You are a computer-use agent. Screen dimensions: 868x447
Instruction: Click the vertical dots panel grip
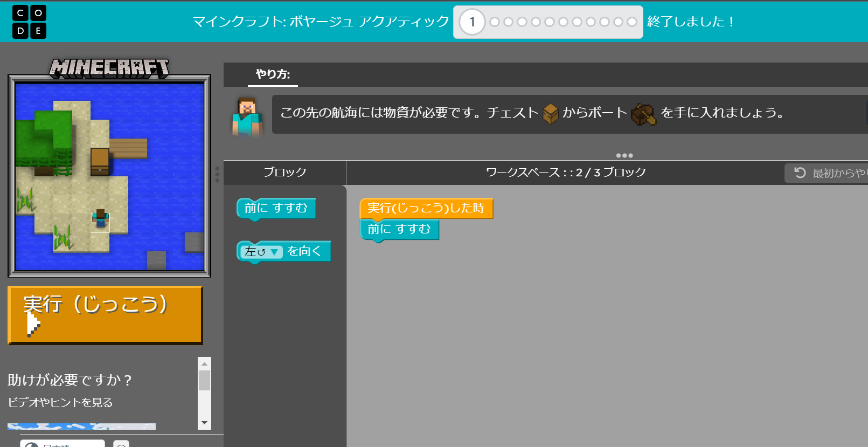tap(217, 174)
